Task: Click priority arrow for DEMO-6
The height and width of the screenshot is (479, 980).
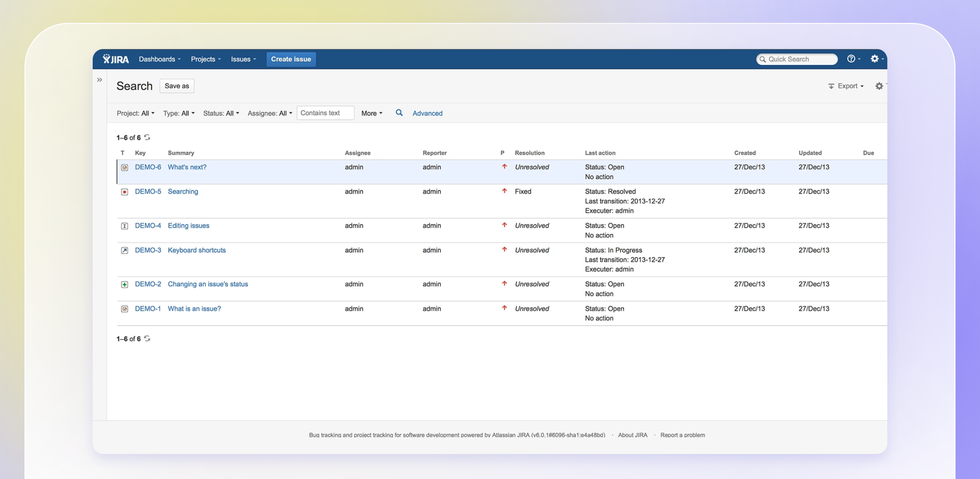Action: coord(504,167)
